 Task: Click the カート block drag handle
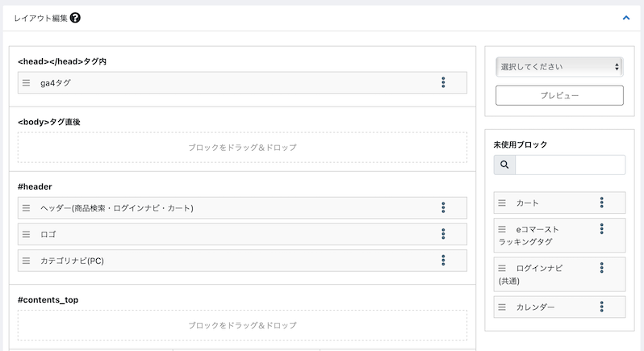click(x=502, y=203)
